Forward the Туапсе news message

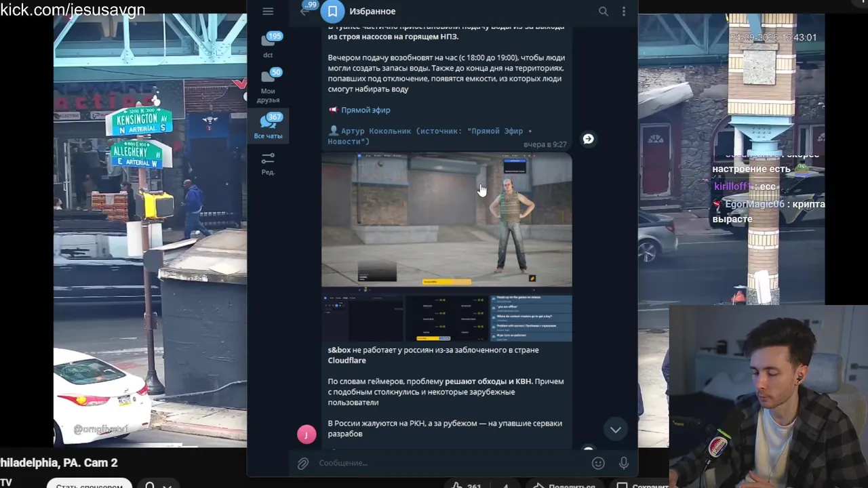point(588,139)
